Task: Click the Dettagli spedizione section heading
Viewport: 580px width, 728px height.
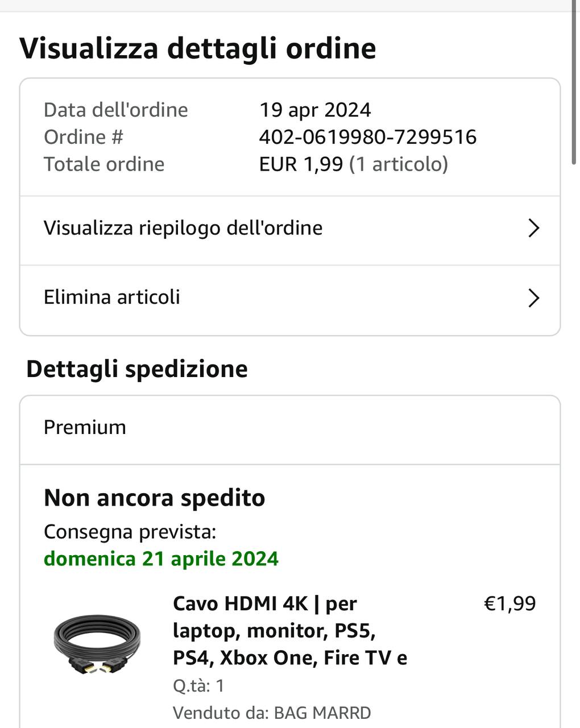Action: pos(136,369)
